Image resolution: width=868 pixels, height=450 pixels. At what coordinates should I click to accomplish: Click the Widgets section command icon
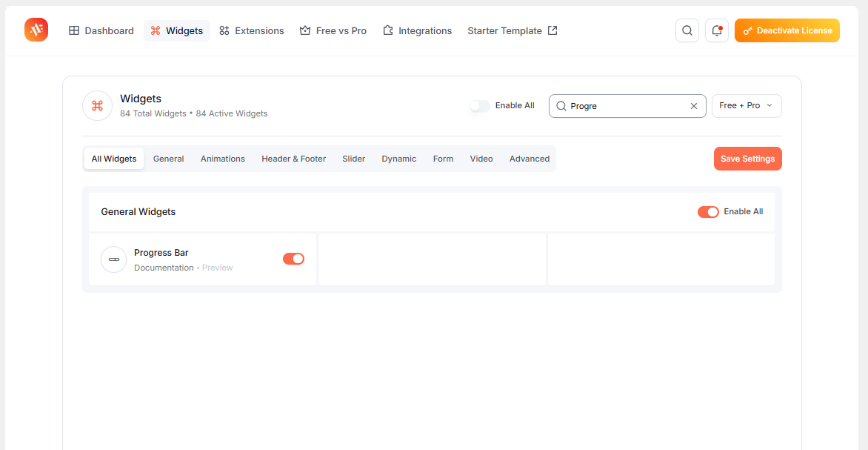[x=98, y=106]
